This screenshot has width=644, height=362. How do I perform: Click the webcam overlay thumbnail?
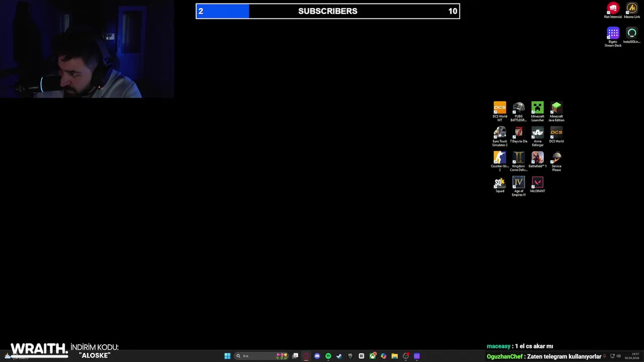[87, 49]
